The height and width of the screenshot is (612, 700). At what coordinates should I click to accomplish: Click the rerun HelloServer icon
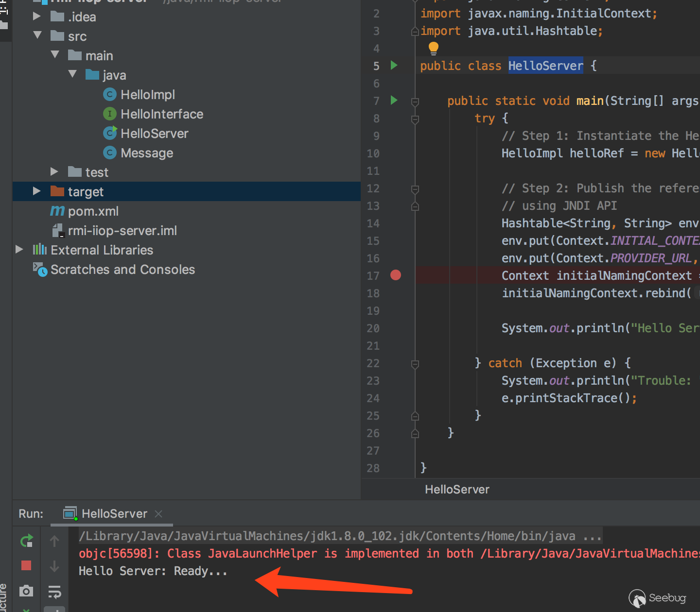pyautogui.click(x=26, y=541)
